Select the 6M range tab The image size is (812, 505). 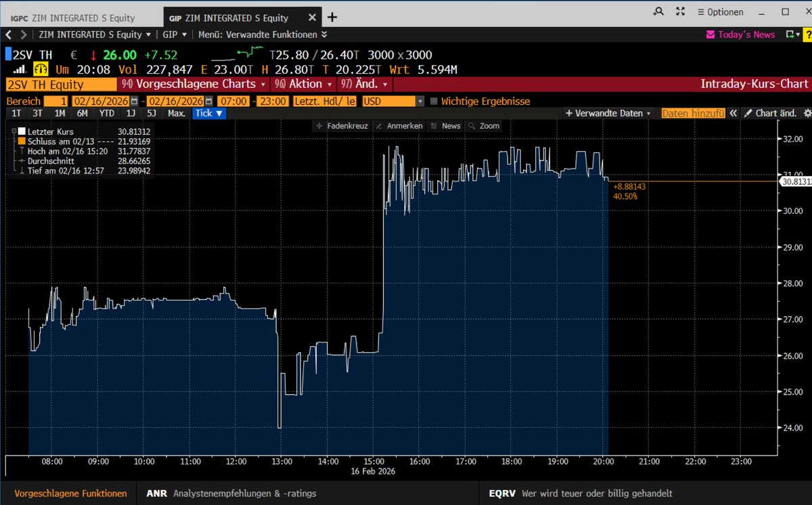click(83, 114)
